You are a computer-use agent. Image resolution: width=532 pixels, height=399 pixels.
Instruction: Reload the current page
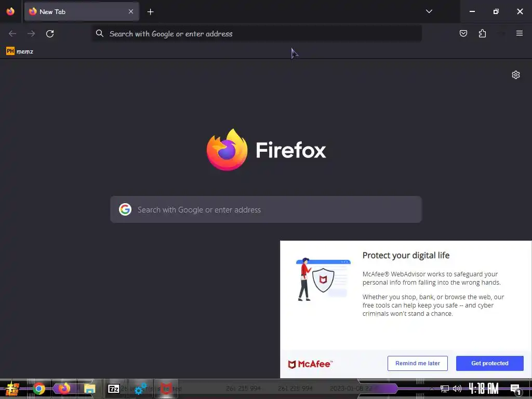[50, 34]
